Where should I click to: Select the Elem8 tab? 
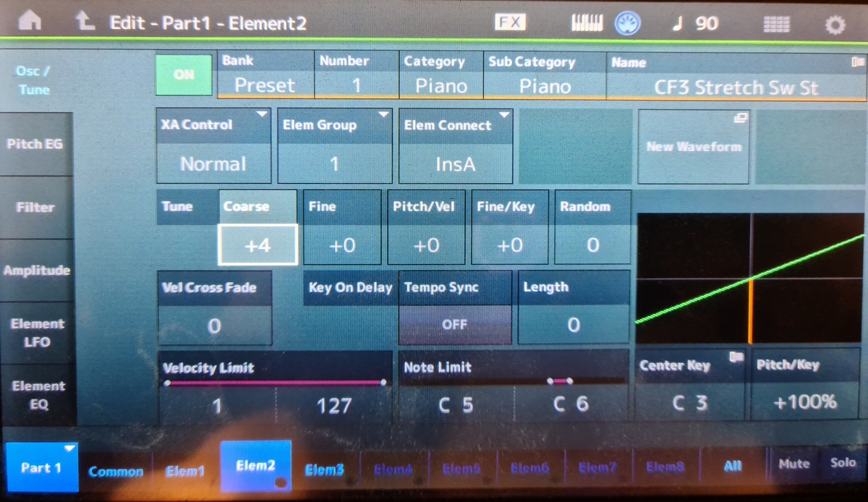[665, 467]
